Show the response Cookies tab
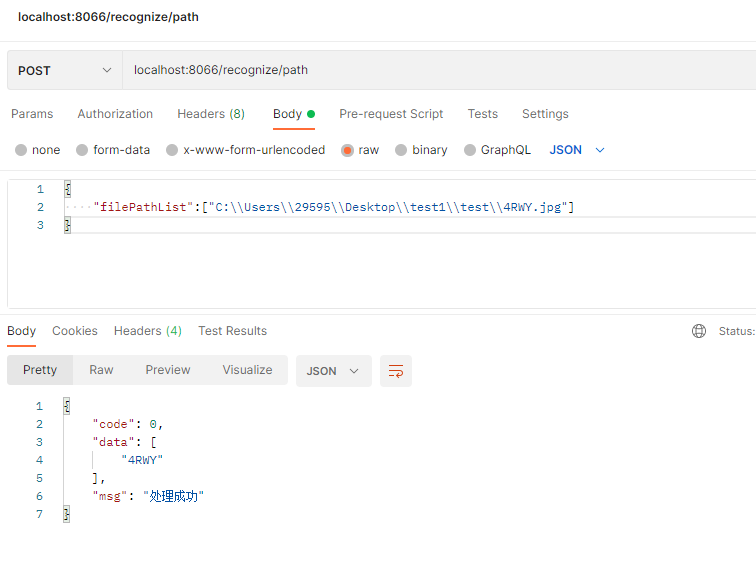This screenshot has height=567, width=756. (x=75, y=331)
